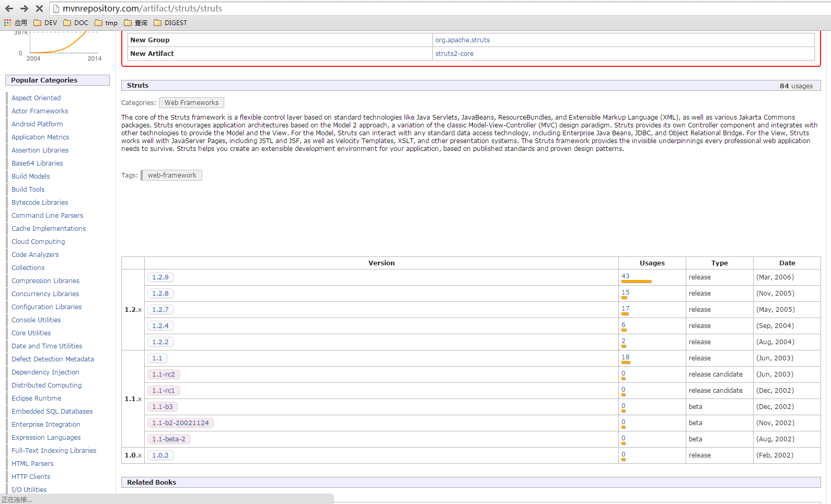Open Embedded SQL Databases category
The image size is (831, 504).
52,412
